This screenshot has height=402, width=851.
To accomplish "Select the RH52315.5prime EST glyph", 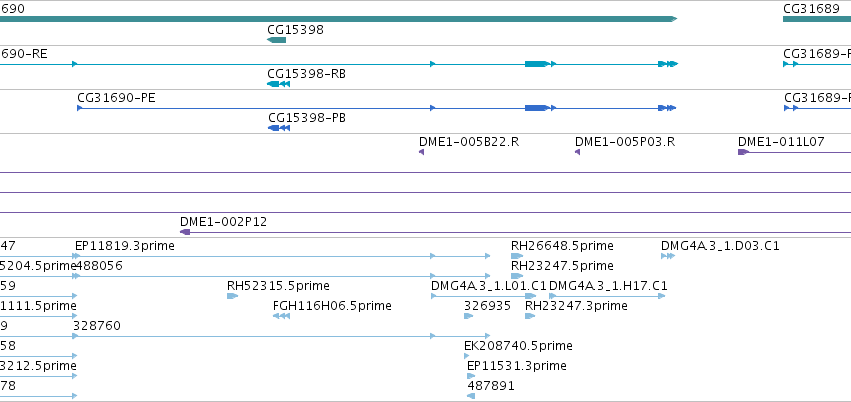I will 232,296.
